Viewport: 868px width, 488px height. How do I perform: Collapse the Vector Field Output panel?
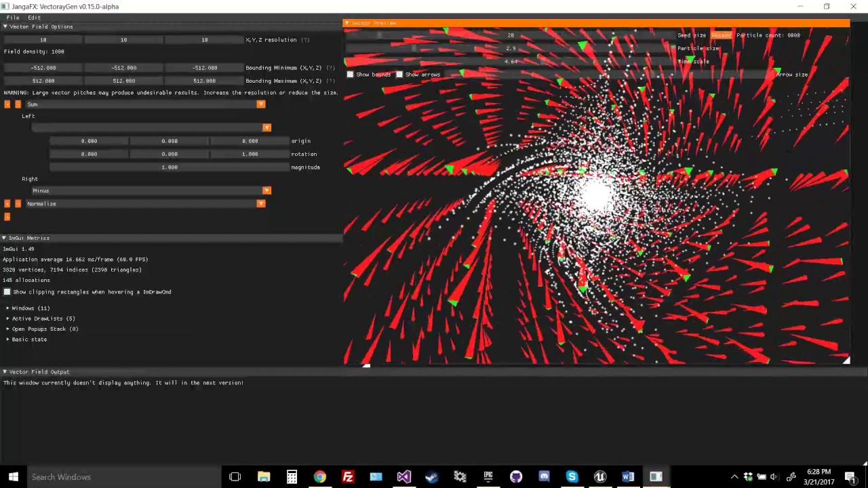click(5, 371)
